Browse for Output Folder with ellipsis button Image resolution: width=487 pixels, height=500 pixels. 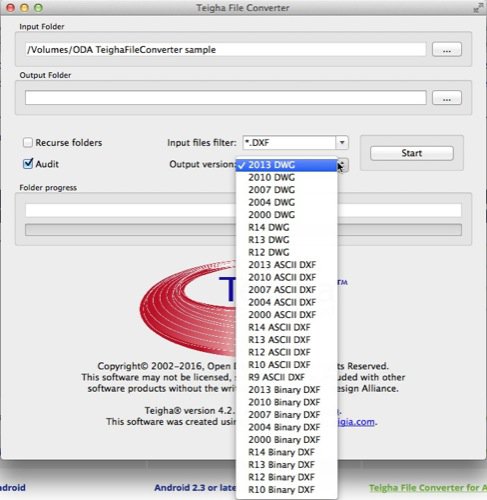coord(447,98)
